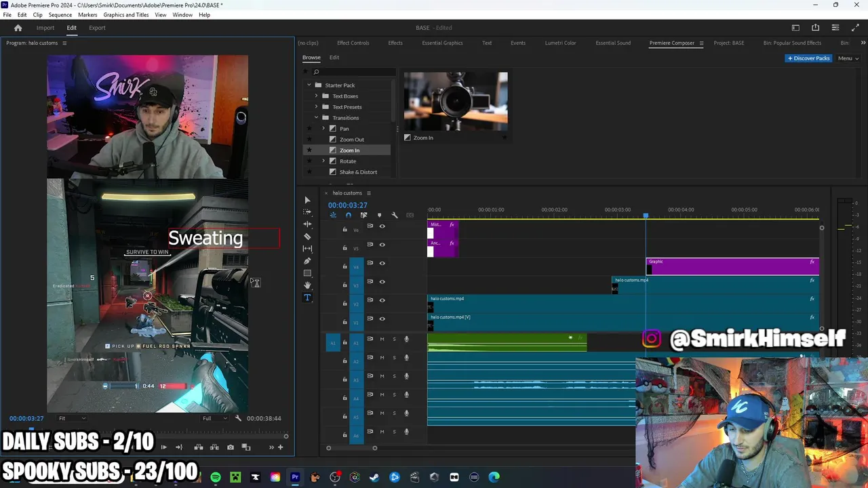
Task: Open the Full playback resolution dropdown
Action: (216, 418)
